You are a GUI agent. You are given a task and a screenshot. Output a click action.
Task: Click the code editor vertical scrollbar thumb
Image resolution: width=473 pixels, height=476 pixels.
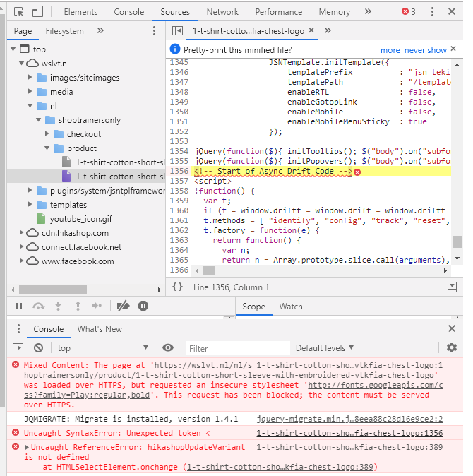(457, 242)
